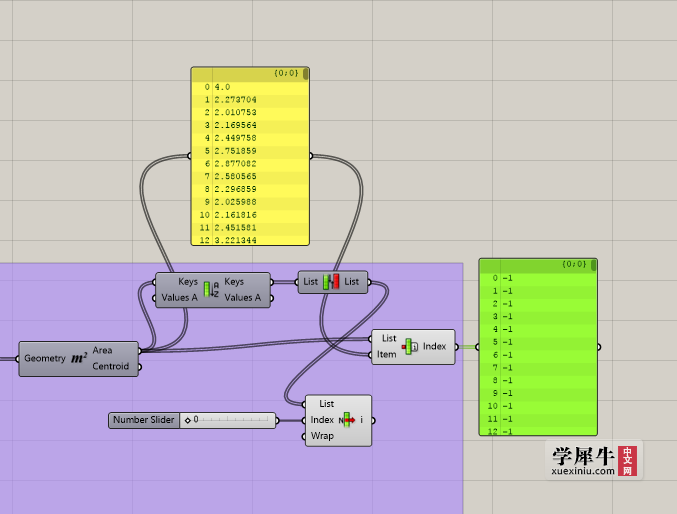Image resolution: width=677 pixels, height=514 pixels.
Task: Select value 2.169564 in yellow panel
Action: (x=235, y=125)
